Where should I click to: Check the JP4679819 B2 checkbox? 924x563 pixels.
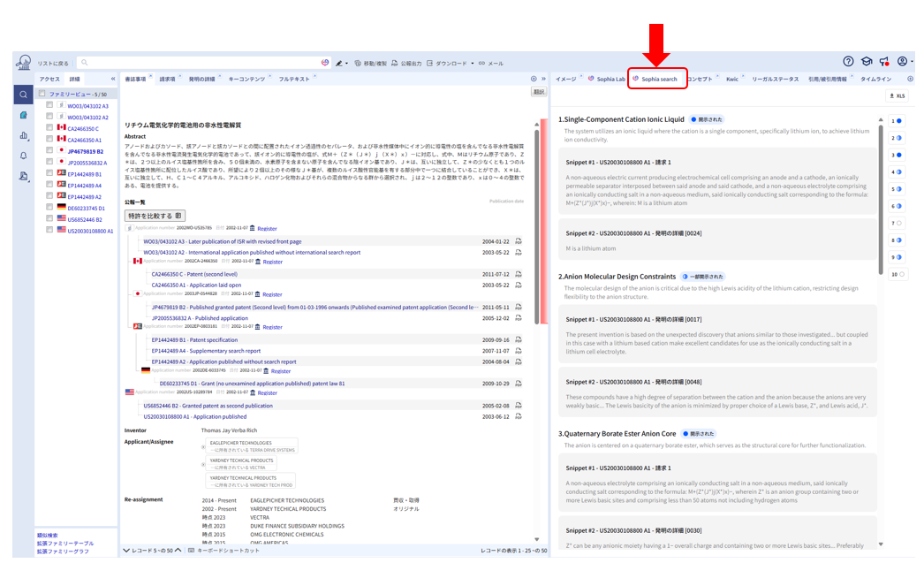tap(49, 150)
